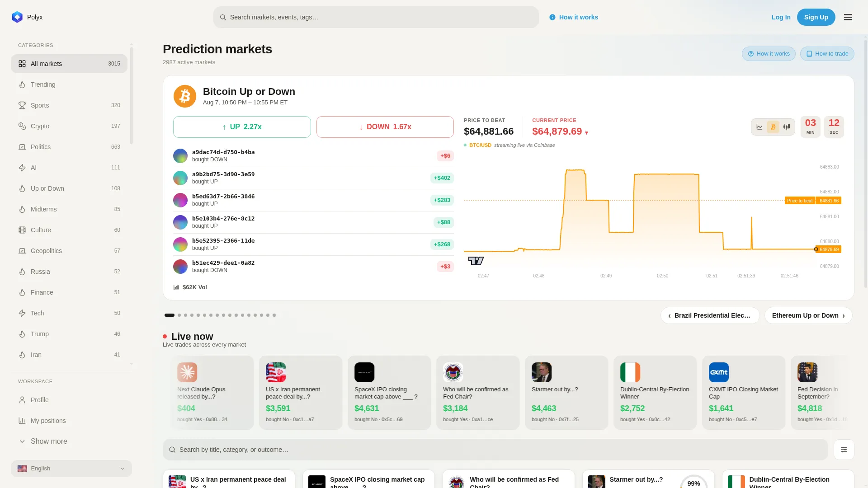Image resolution: width=868 pixels, height=488 pixels.
Task: Select the line chart view icon
Action: (759, 127)
